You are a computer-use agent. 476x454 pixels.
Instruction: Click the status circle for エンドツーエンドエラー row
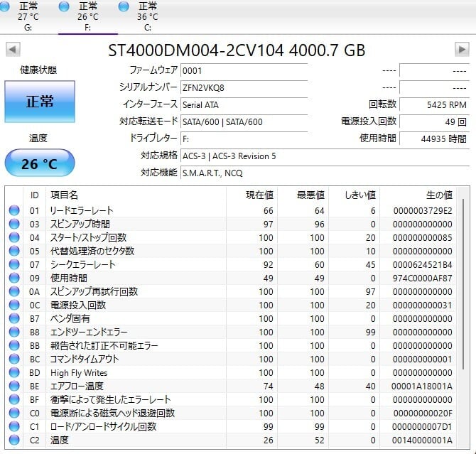coord(14,332)
